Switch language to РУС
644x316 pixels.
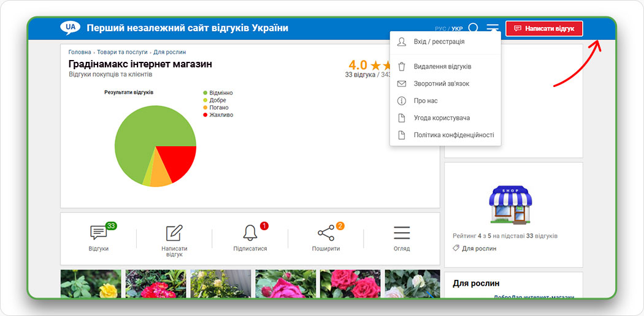point(440,29)
